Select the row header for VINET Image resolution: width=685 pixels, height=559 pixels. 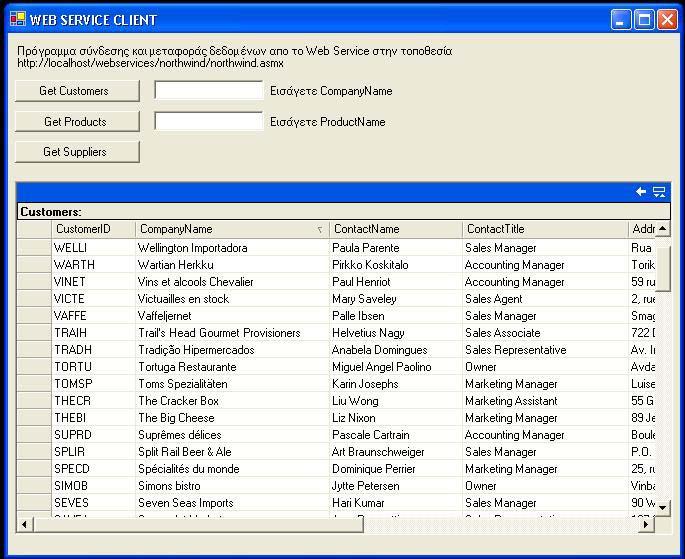point(34,282)
